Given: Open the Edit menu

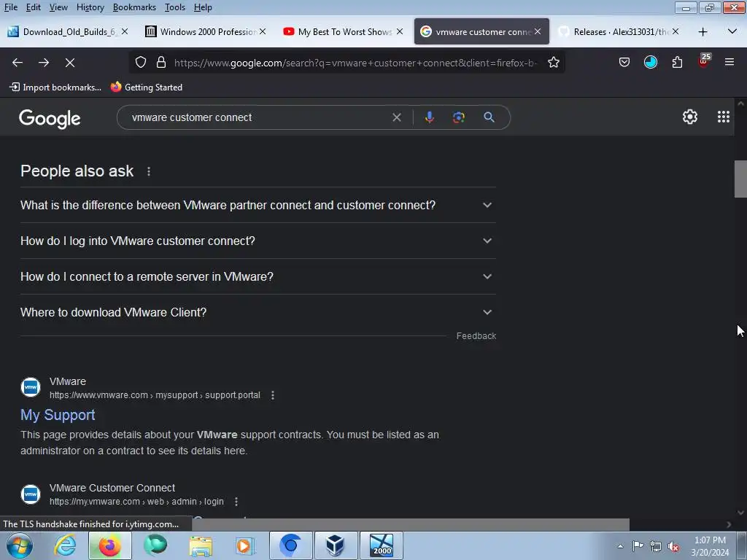Looking at the screenshot, I should tap(34, 7).
